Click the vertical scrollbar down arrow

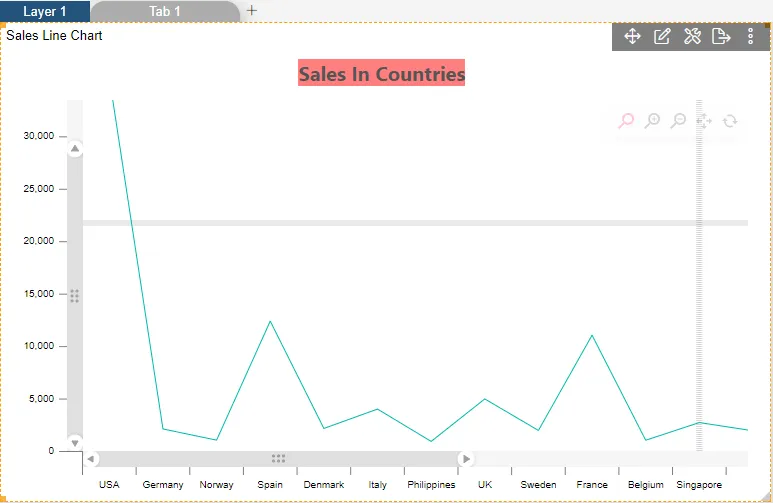75,442
